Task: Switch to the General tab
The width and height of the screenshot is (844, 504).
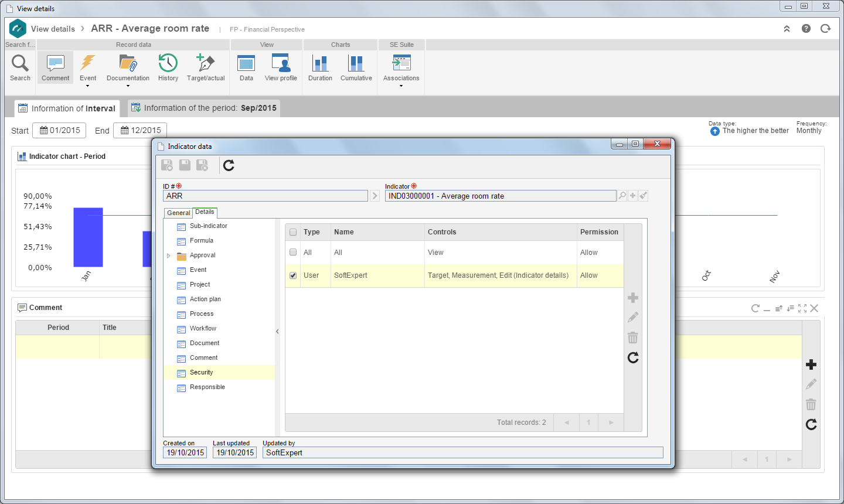Action: click(x=178, y=213)
